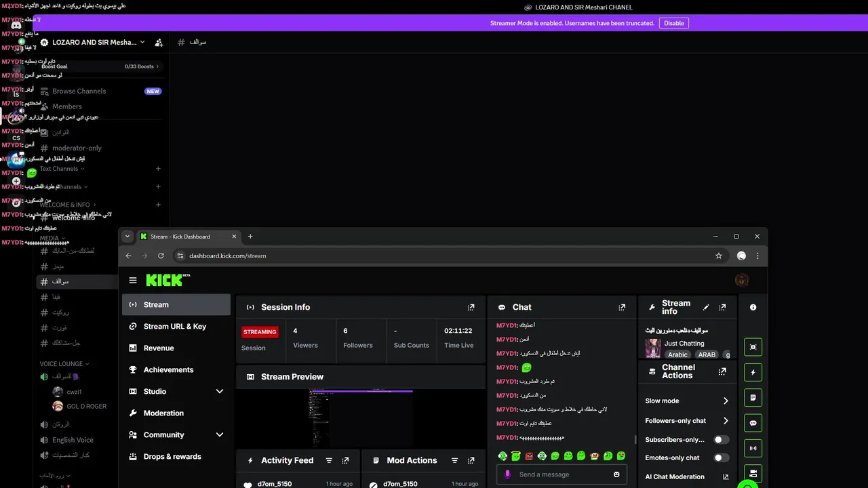Toggle the mod actions note icon

753,398
